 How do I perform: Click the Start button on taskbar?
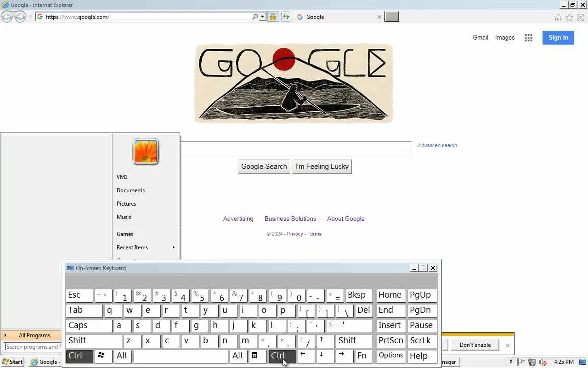pyautogui.click(x=12, y=362)
